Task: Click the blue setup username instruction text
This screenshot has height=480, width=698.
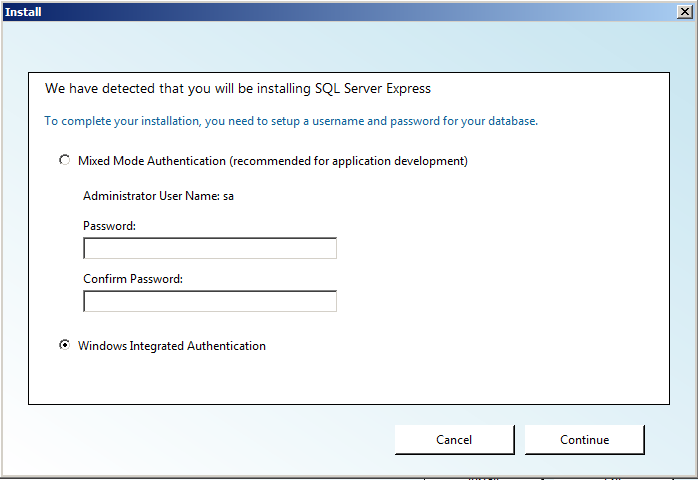Action: 291,121
